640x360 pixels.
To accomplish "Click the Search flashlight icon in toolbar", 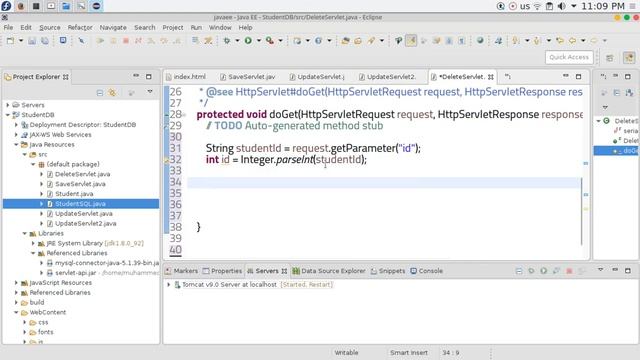I will coord(371,40).
